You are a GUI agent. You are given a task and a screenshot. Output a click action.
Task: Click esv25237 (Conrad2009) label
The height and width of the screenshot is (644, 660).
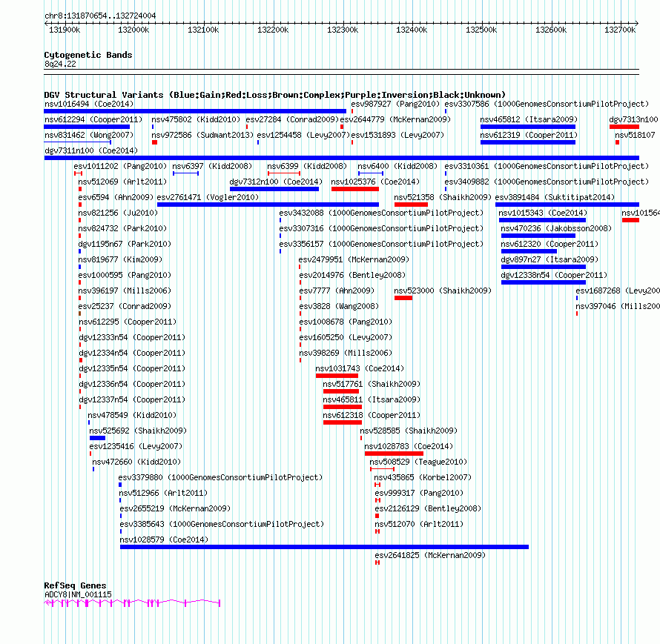[x=125, y=306]
